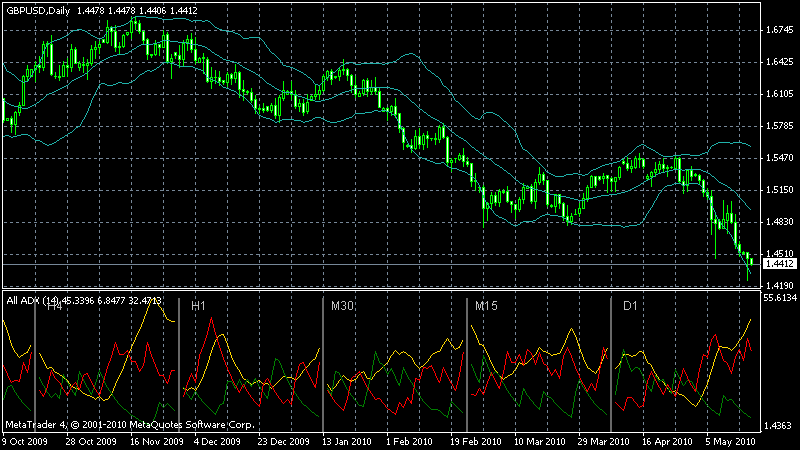Click the 5 May 2010 date marker
800x450 pixels.
[730, 442]
